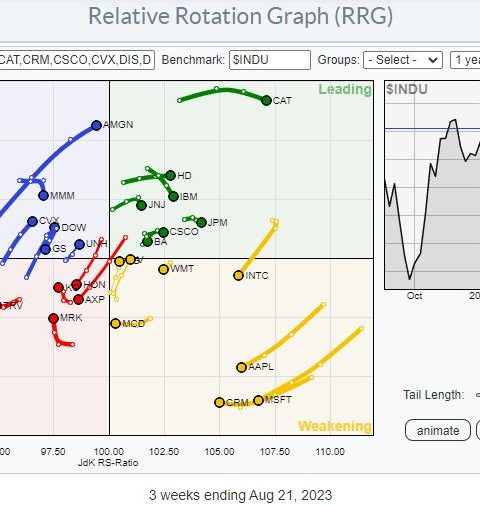
Task: Select the CAT data point
Action: point(266,100)
